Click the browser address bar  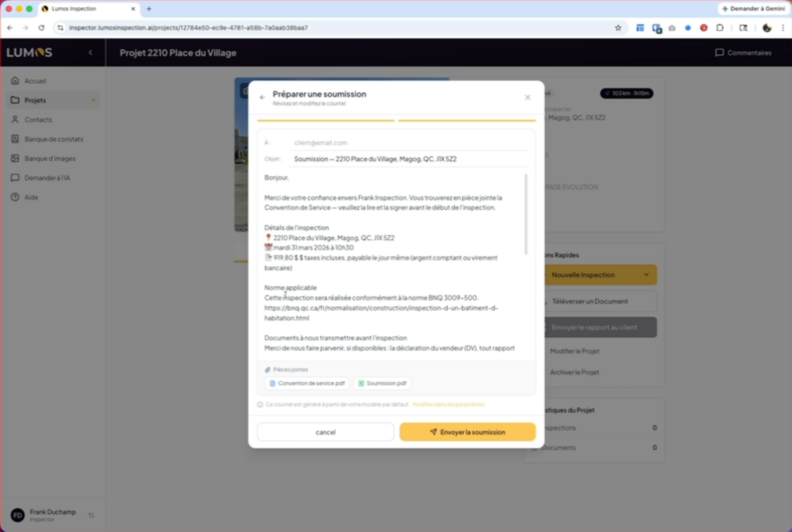pyautogui.click(x=335, y=28)
